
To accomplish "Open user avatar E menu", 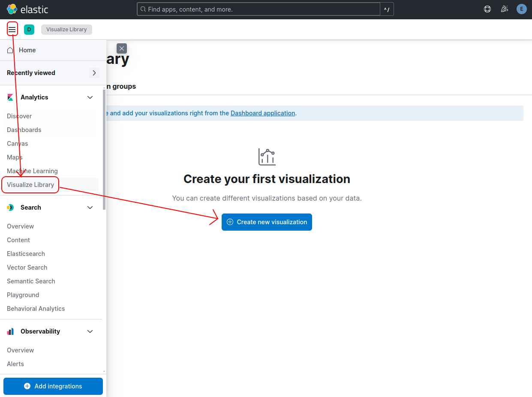I will 522,9.
